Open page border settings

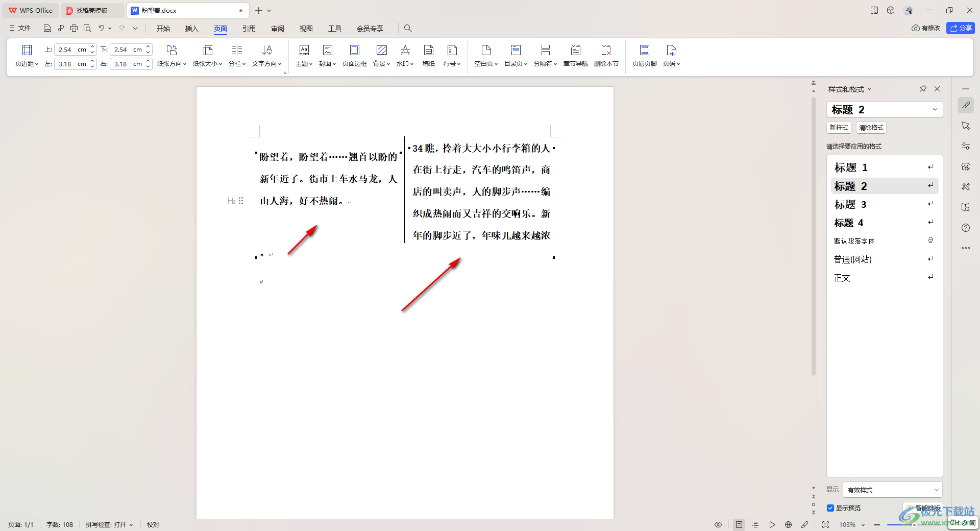[355, 56]
